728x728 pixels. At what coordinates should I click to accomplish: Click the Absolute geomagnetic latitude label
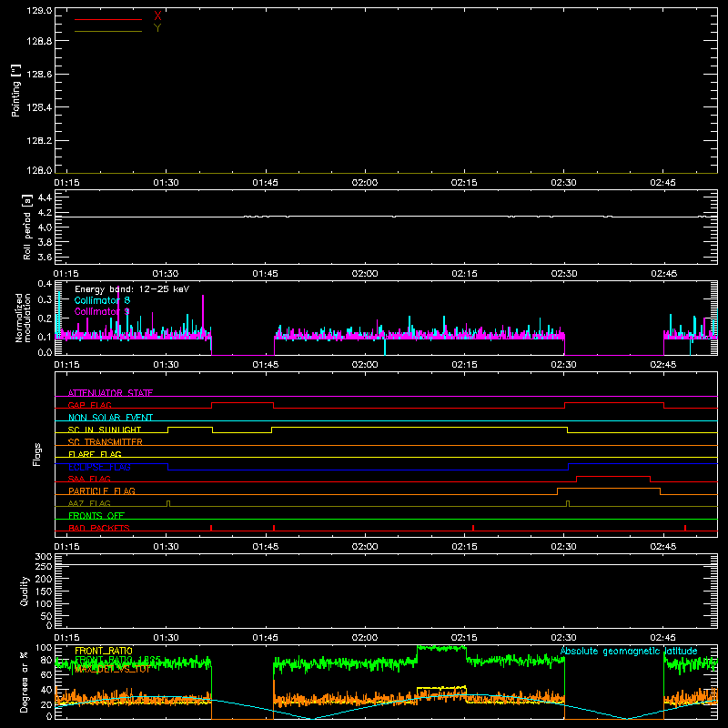[x=629, y=651]
